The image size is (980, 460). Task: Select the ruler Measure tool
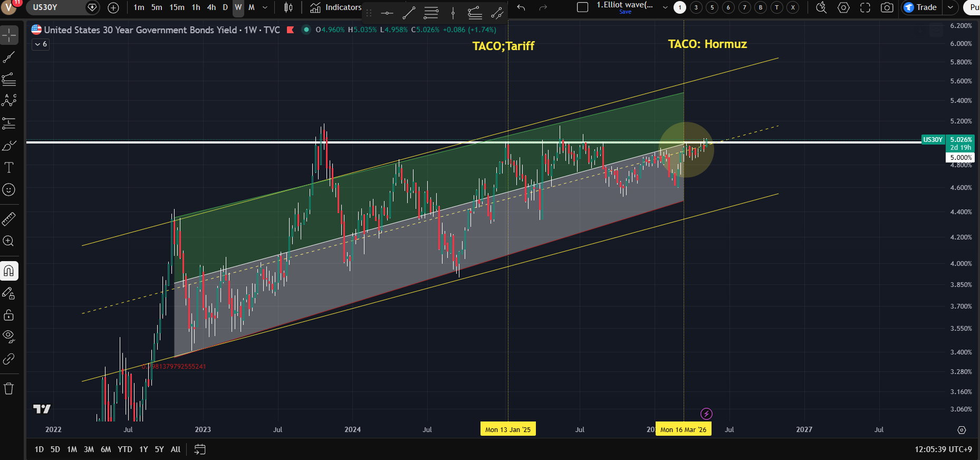(9, 218)
